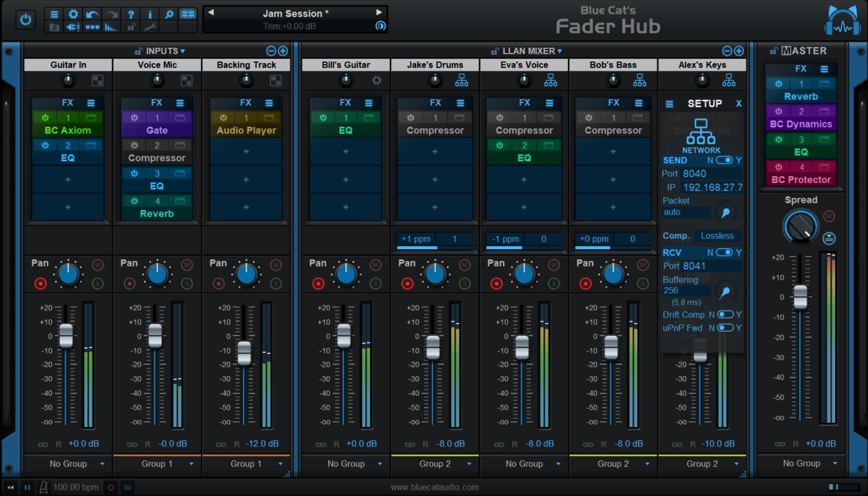Open Voice Mic Group 1 dropdown

[x=157, y=464]
